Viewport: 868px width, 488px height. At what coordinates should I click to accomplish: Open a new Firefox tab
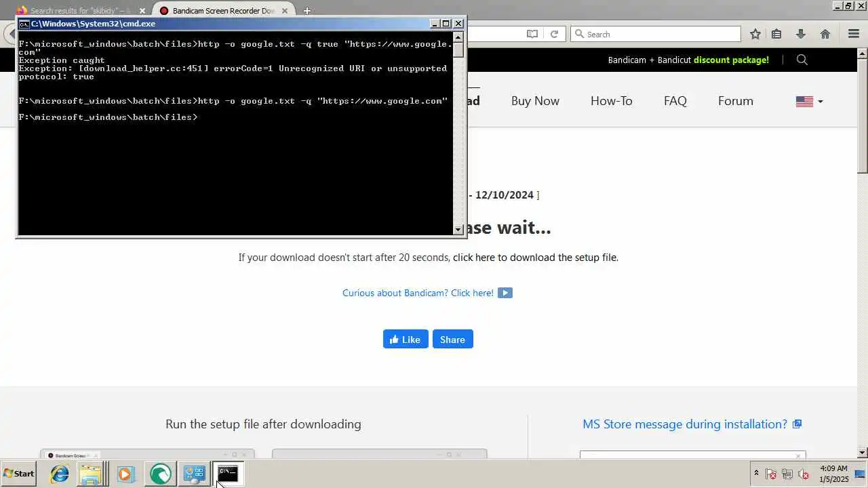[307, 11]
